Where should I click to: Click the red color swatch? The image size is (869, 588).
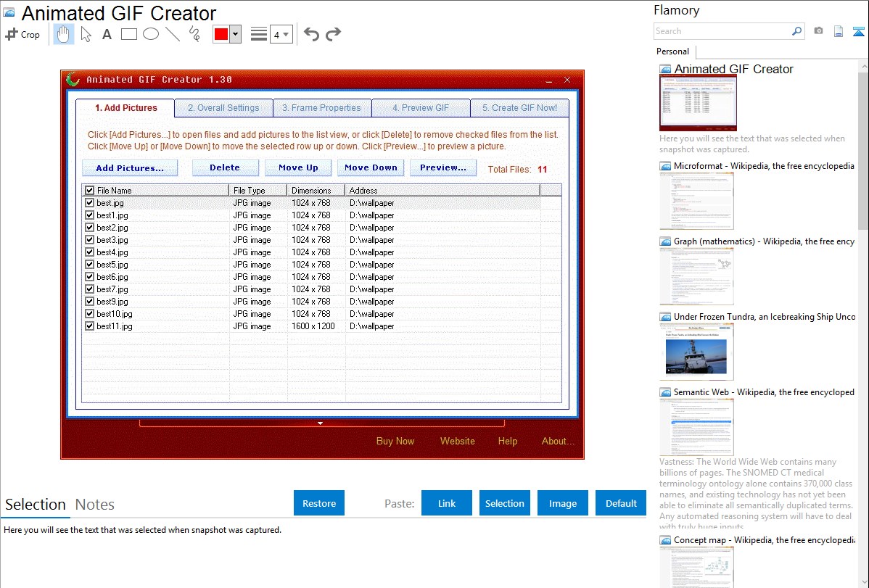[221, 34]
